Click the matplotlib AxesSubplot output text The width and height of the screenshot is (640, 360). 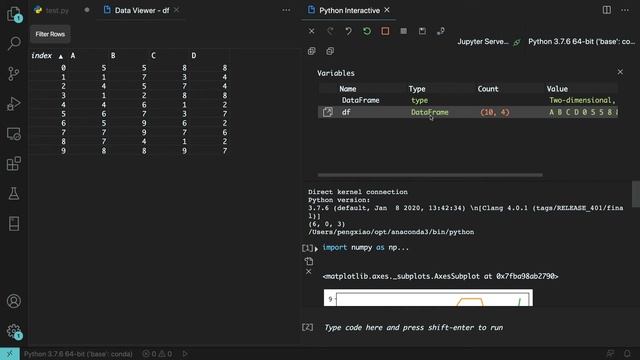coord(440,276)
